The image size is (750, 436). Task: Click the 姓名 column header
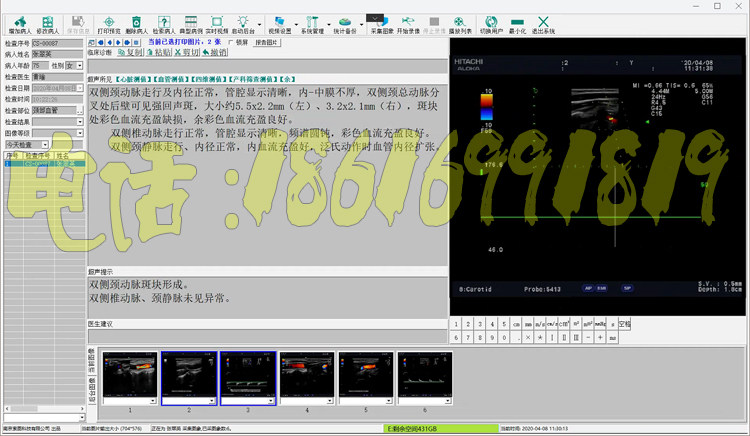click(70, 156)
